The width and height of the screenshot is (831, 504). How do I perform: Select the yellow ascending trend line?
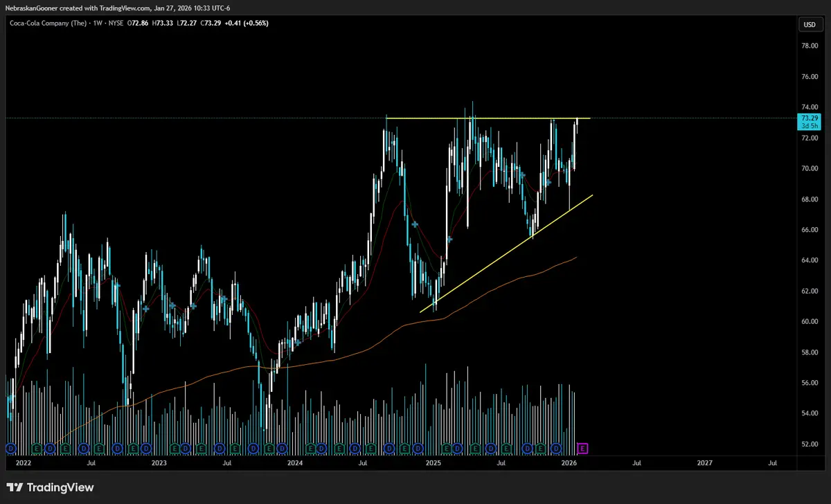(506, 254)
